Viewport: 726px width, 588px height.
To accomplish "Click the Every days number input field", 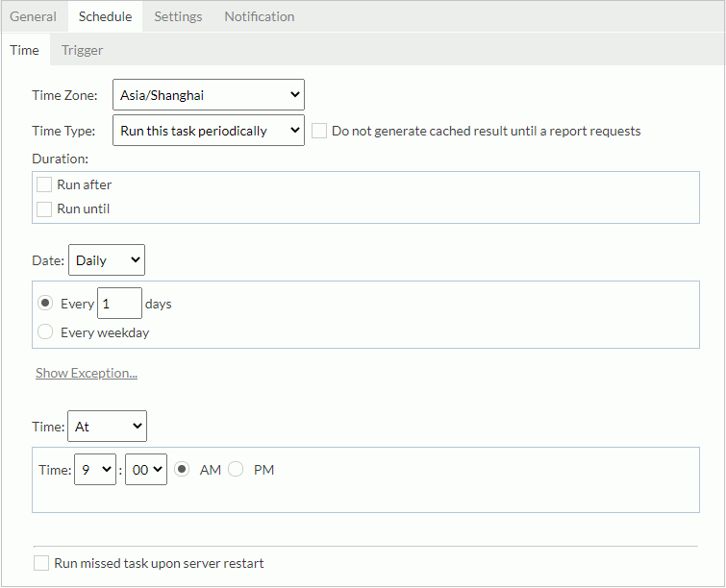I will [x=120, y=304].
